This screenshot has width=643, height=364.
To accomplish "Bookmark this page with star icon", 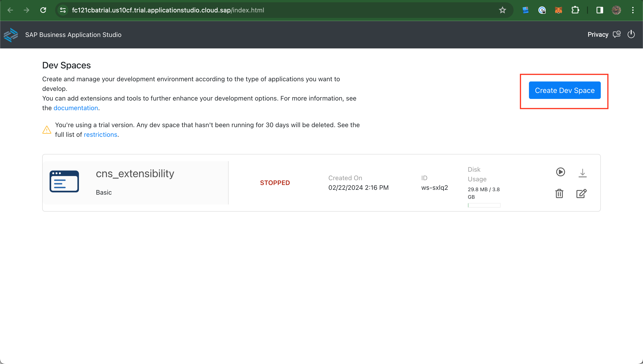I will (x=502, y=10).
